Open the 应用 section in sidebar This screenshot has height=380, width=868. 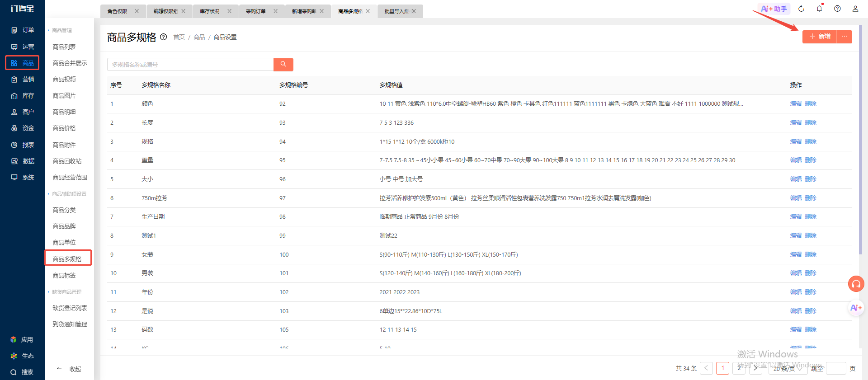point(22,340)
